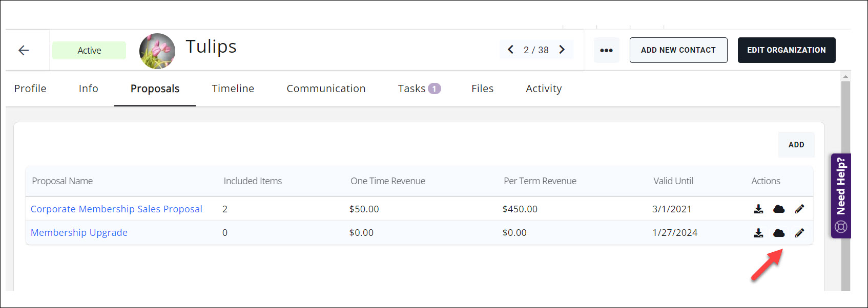Go to next organization record

562,50
